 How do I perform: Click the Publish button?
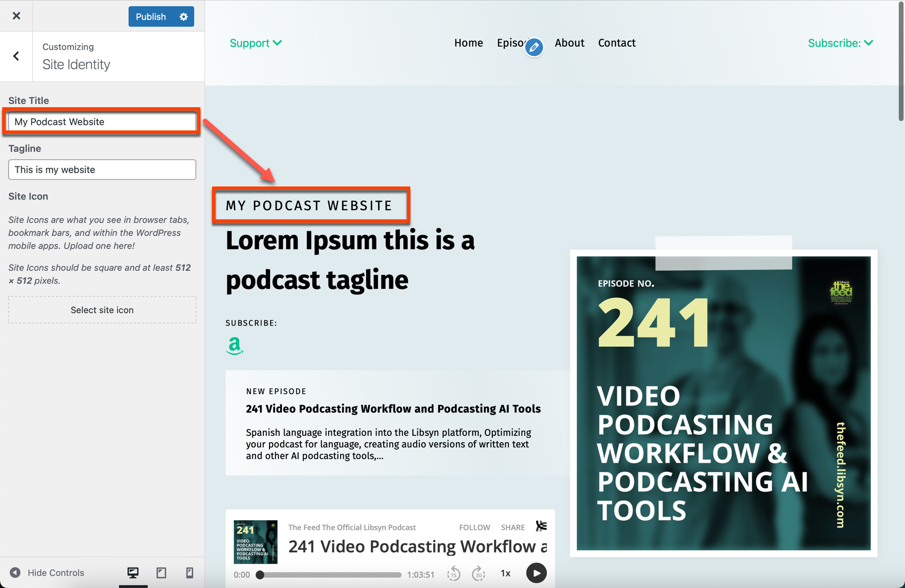pyautogui.click(x=151, y=17)
